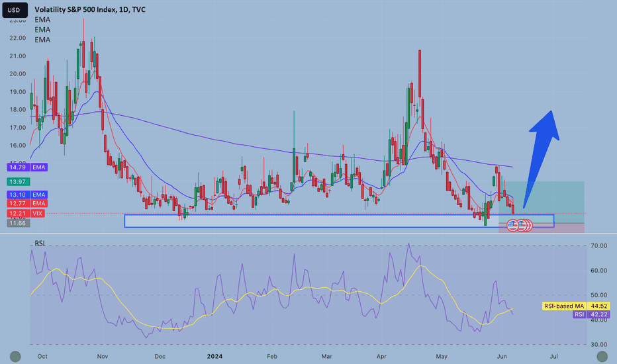The width and height of the screenshot is (617, 364).
Task: Click the Oct label on the time axis
Action: point(42,357)
